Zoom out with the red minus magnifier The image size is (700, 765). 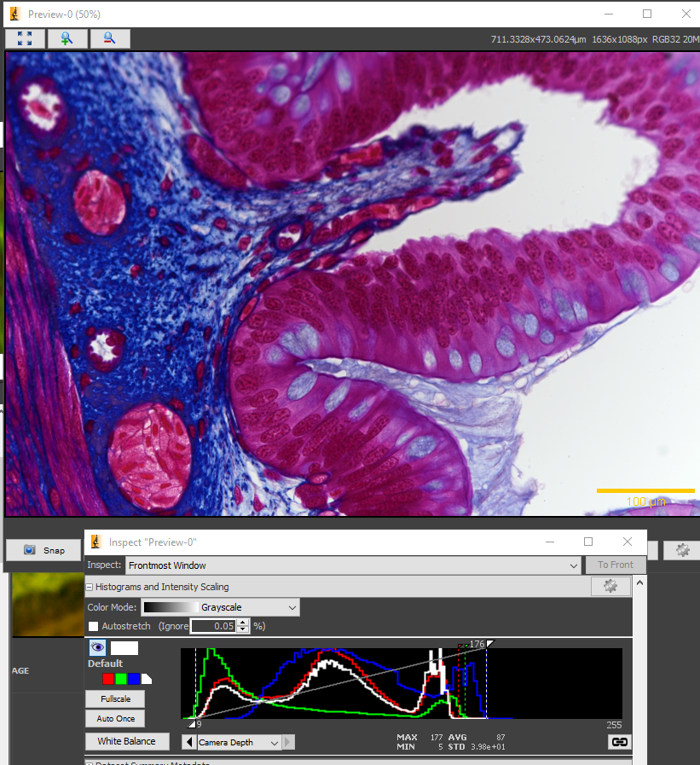pos(110,38)
